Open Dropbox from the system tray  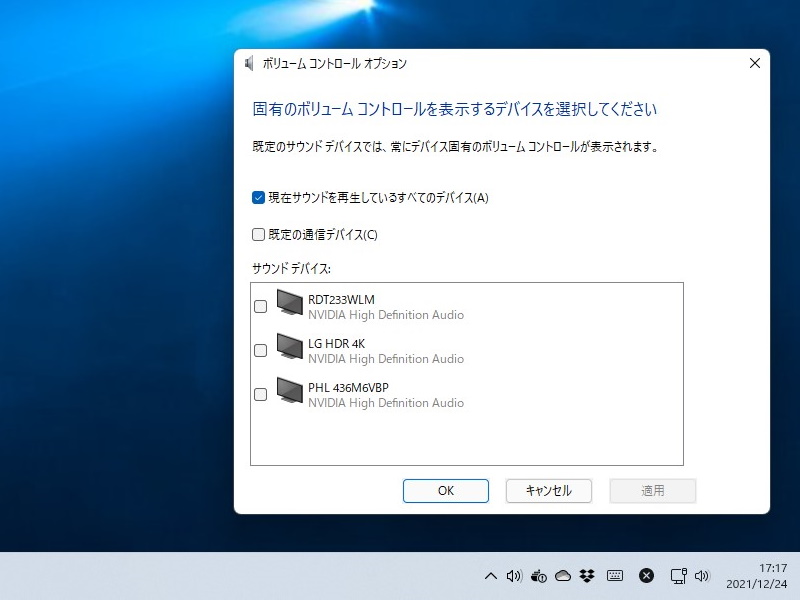[x=587, y=576]
